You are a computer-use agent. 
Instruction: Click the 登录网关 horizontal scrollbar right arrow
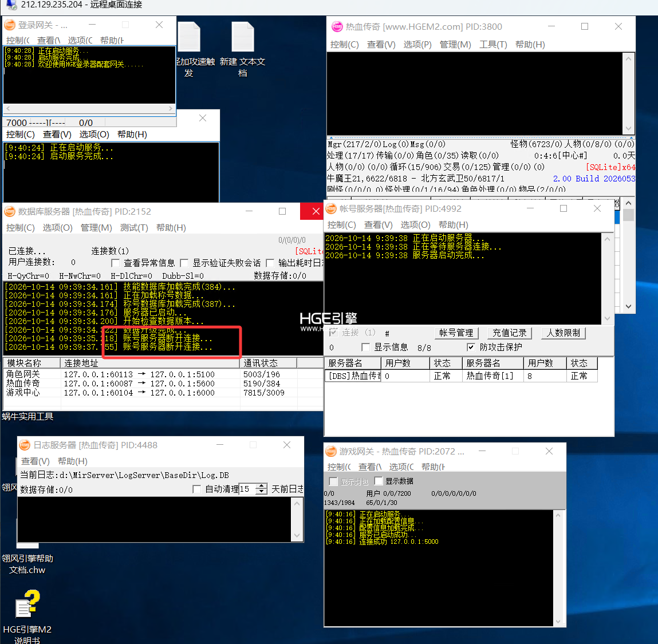tap(171, 109)
